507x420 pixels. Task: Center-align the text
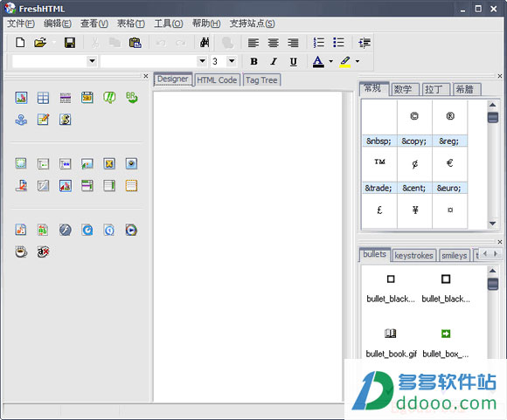274,42
